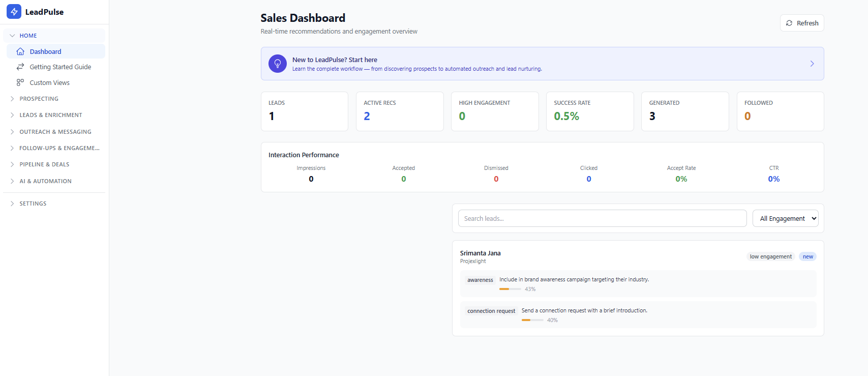This screenshot has height=376, width=868.
Task: Click the 43% awareness progress bar
Action: (510, 289)
